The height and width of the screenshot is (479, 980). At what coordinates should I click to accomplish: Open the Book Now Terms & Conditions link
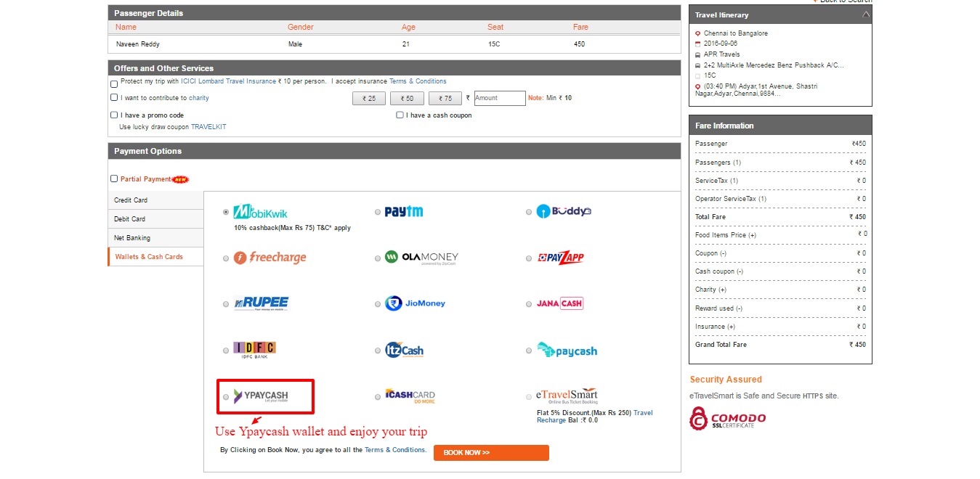(x=394, y=450)
